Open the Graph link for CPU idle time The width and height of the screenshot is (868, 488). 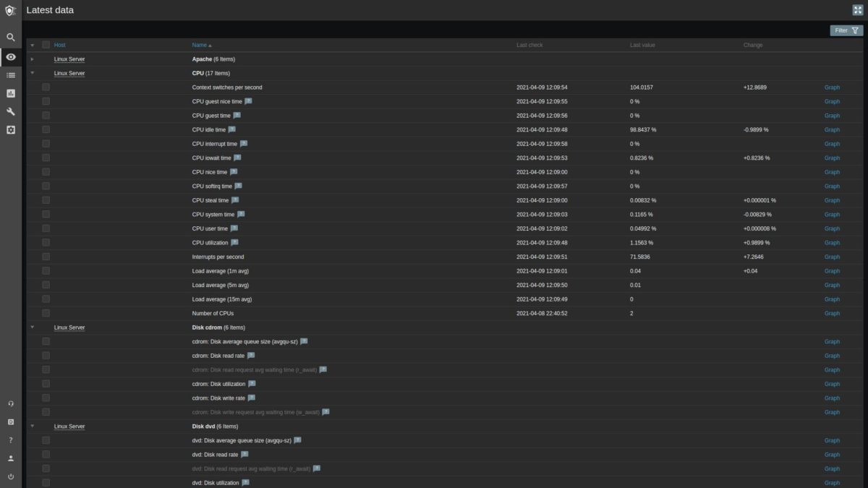tap(831, 129)
